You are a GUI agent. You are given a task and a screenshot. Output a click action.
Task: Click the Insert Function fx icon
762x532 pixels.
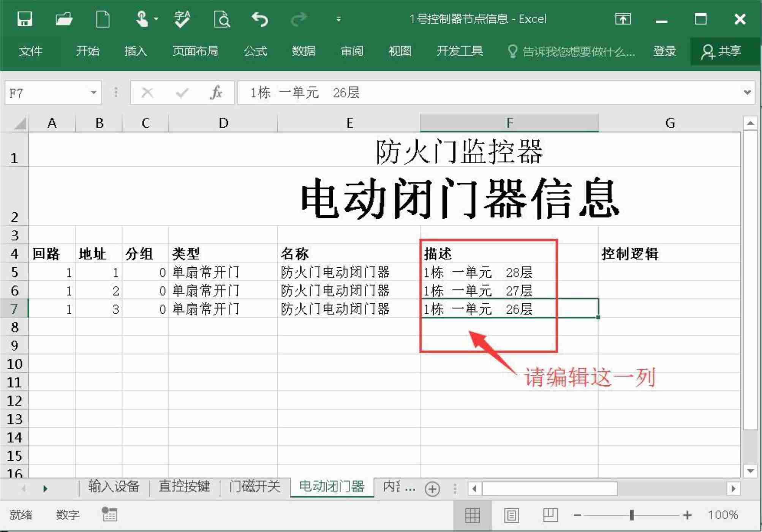[x=215, y=93]
